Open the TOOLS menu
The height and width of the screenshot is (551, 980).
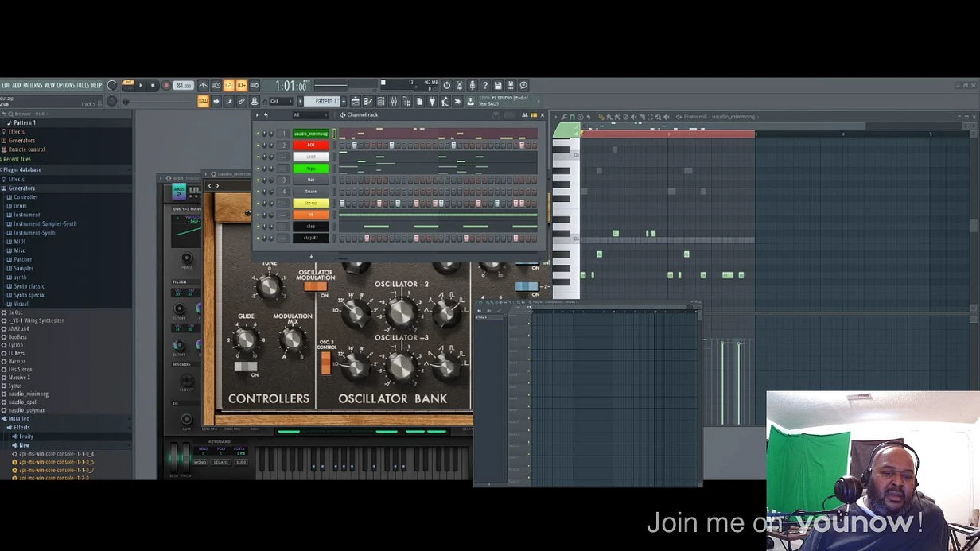coord(83,85)
